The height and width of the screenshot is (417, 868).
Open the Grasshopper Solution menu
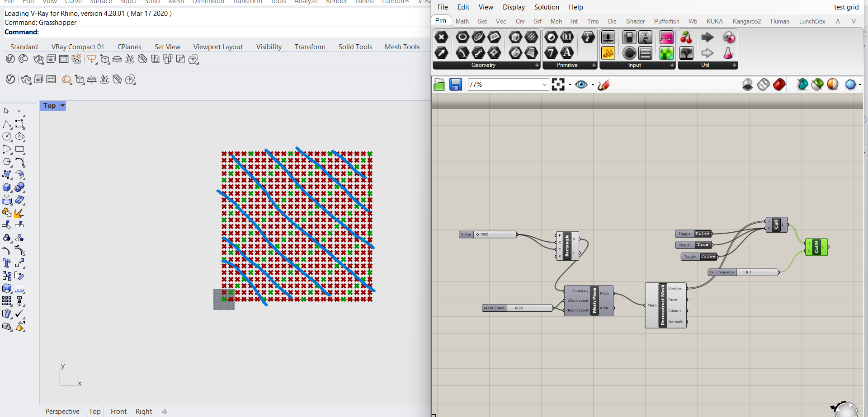click(x=547, y=7)
